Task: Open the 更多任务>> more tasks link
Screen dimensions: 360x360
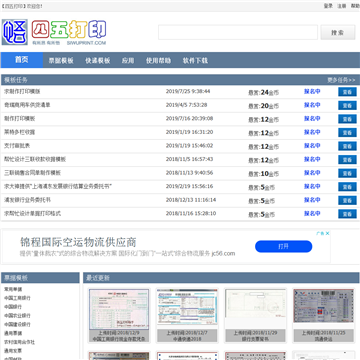Action: [341, 80]
